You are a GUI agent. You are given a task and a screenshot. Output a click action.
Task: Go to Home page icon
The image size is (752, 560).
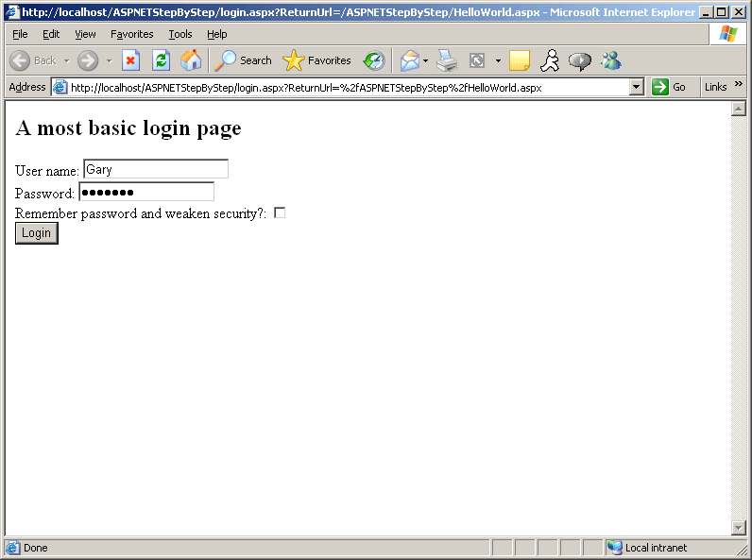(191, 60)
